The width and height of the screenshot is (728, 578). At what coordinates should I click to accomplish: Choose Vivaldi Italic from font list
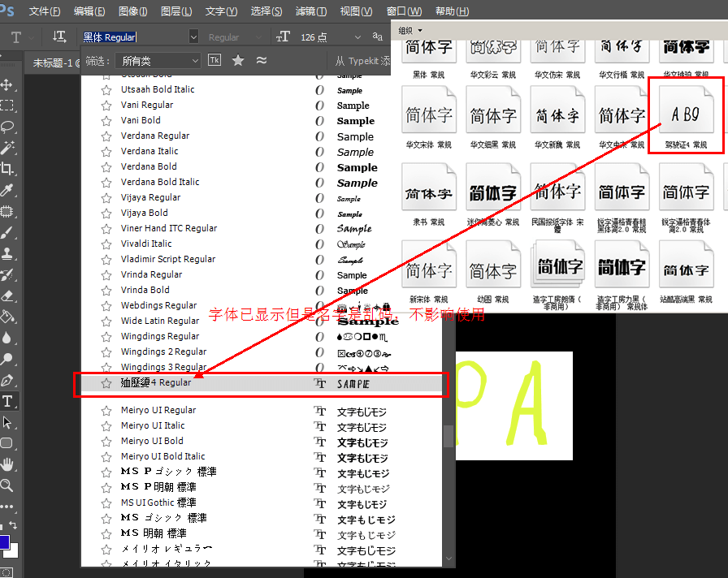(146, 244)
